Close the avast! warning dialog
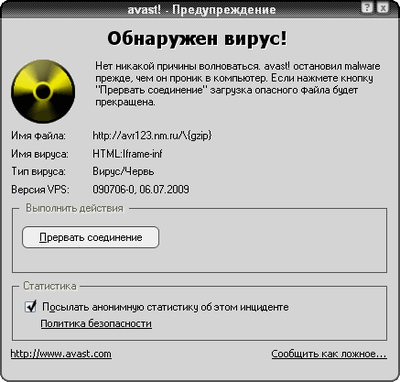400x382 pixels. pos(383,8)
